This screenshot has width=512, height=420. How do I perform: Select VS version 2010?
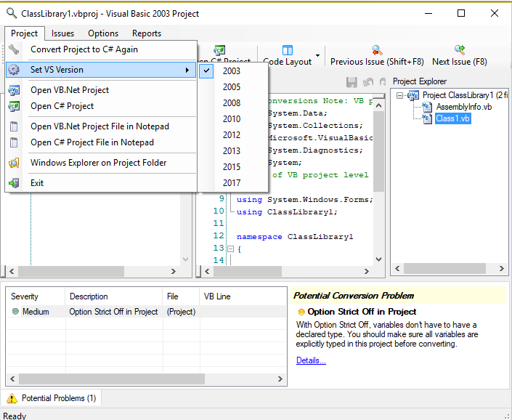pos(233,119)
